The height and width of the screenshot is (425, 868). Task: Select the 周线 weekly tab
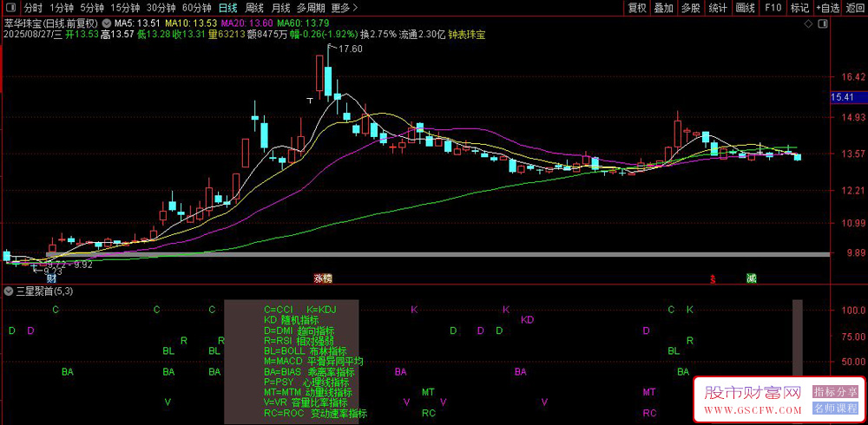tap(254, 8)
